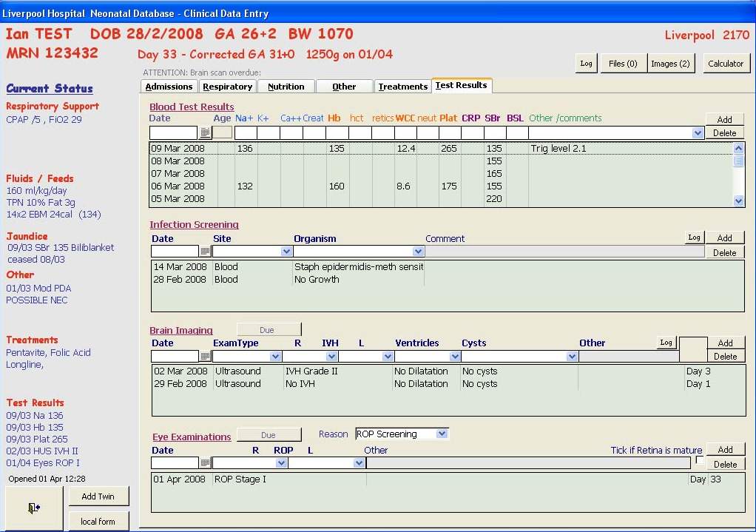Open calendar picker for Blood Test date
756x532 pixels.
click(x=206, y=133)
